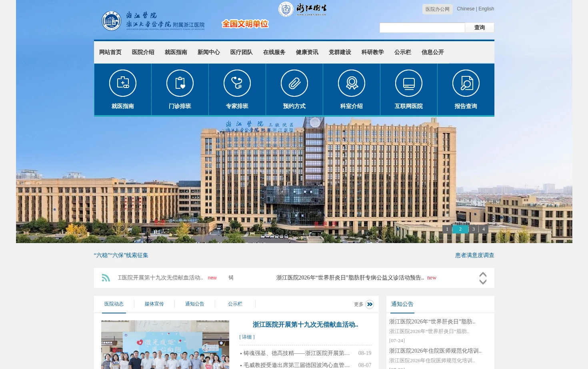Open the 互联网医院 monitor icon
Screen dimensions: 588x369
pyautogui.click(x=409, y=83)
